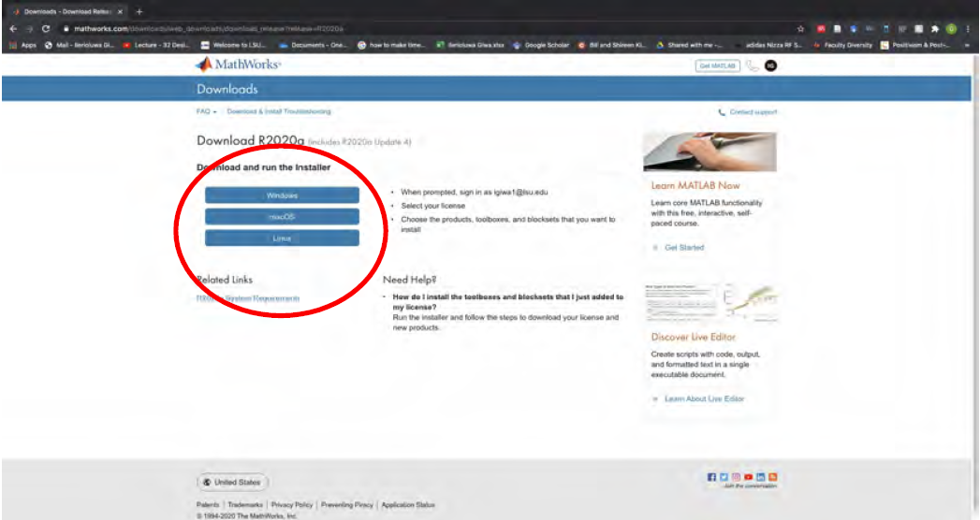Bookmark this page with the star icon
This screenshot has height=520, width=980.
799,29
